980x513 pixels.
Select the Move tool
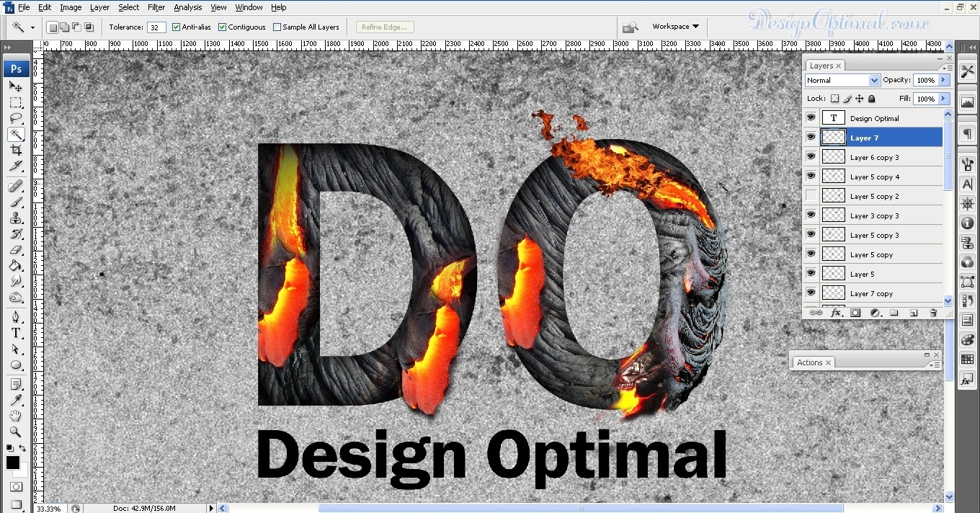click(x=16, y=86)
